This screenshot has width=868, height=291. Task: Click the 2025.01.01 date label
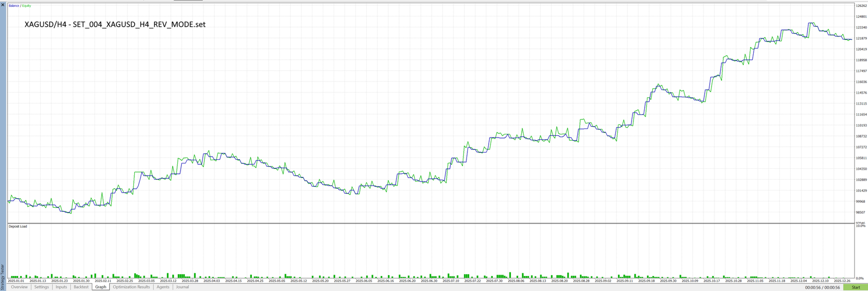click(x=16, y=281)
